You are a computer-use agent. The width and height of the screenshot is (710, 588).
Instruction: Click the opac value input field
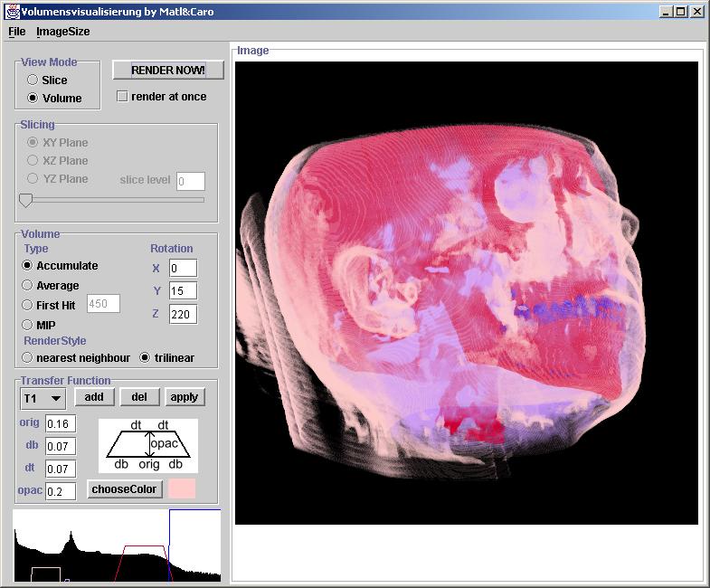tap(61, 491)
